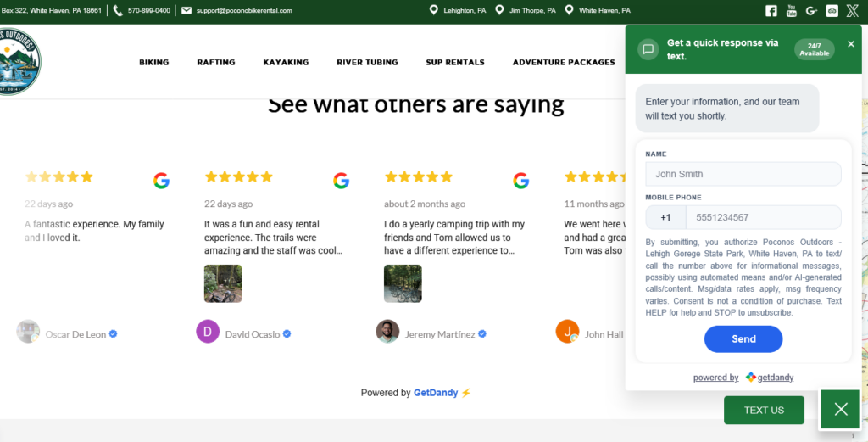The width and height of the screenshot is (868, 442).
Task: Click verified badge next to Jeremy Martínez
Action: pyautogui.click(x=482, y=334)
